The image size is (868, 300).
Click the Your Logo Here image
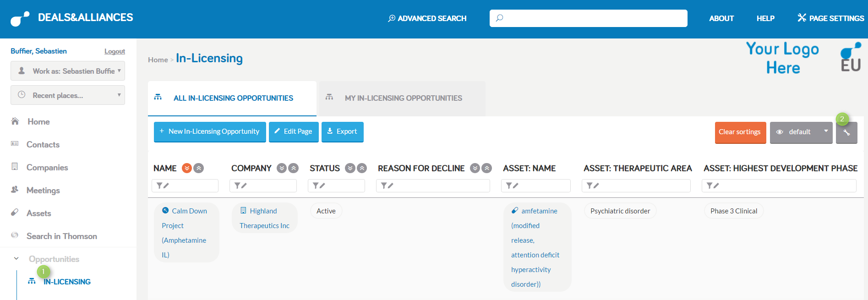pos(782,58)
